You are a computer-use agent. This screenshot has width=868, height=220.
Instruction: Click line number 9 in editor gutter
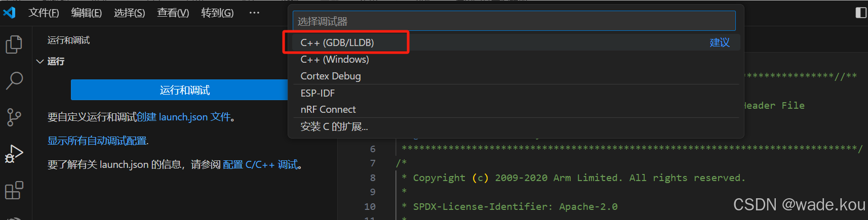pyautogui.click(x=373, y=192)
